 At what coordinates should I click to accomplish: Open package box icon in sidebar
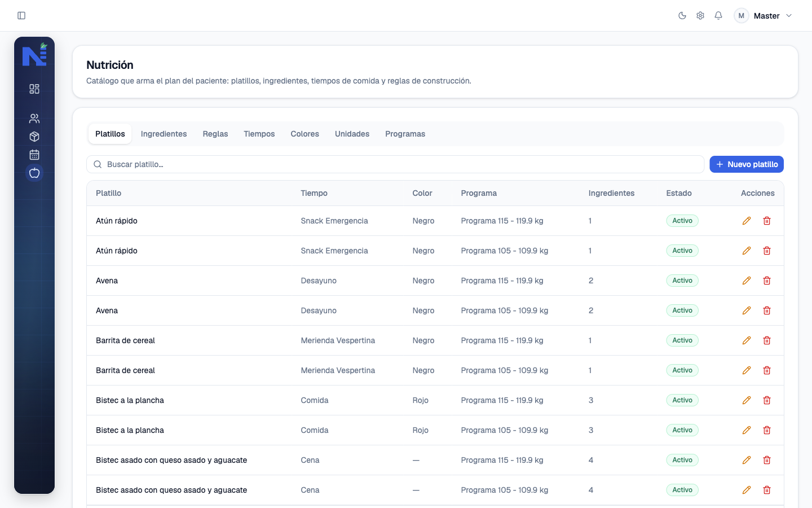[34, 137]
